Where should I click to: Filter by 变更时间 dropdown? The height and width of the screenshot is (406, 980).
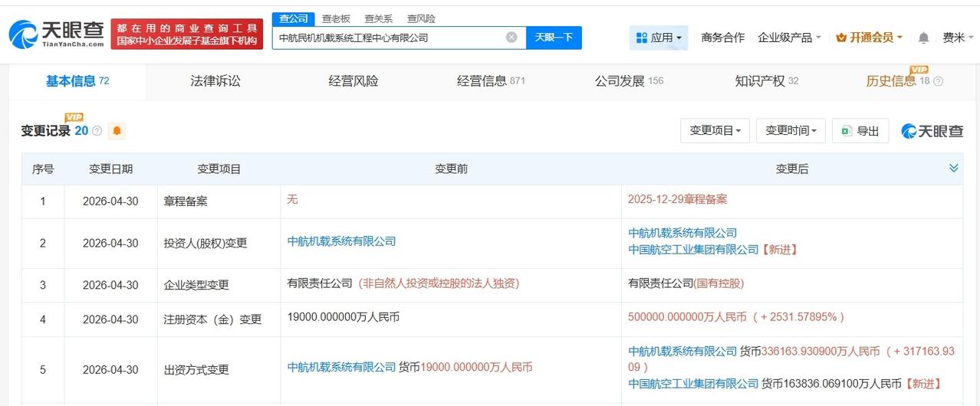click(x=791, y=131)
